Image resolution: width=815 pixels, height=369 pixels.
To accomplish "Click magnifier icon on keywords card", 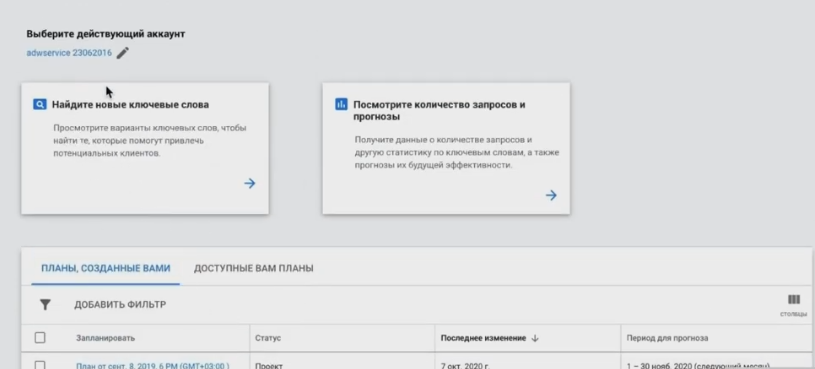I will click(x=40, y=104).
